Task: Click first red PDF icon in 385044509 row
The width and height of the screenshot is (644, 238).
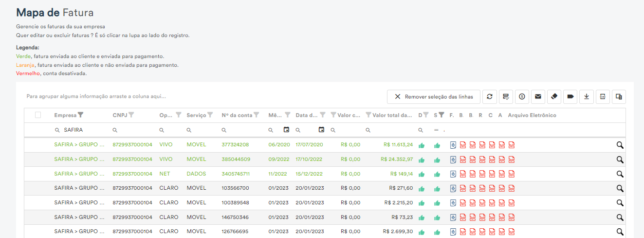Action: point(463,159)
